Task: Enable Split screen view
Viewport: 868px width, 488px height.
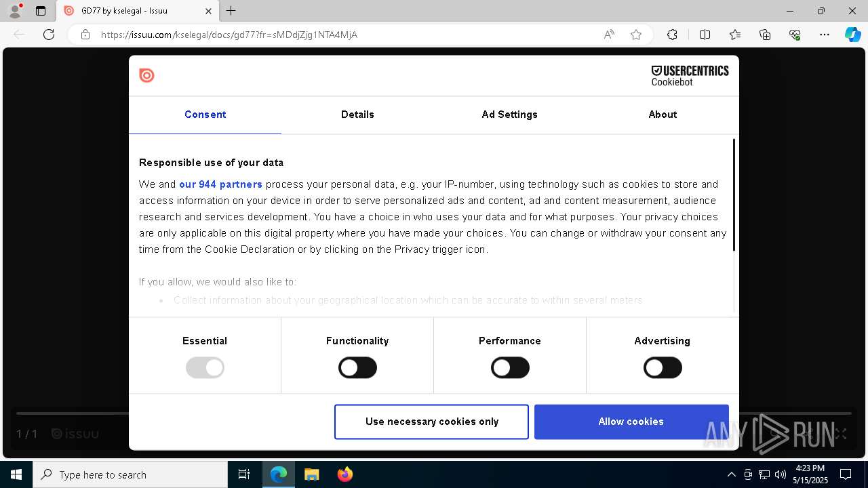Action: [x=705, y=35]
